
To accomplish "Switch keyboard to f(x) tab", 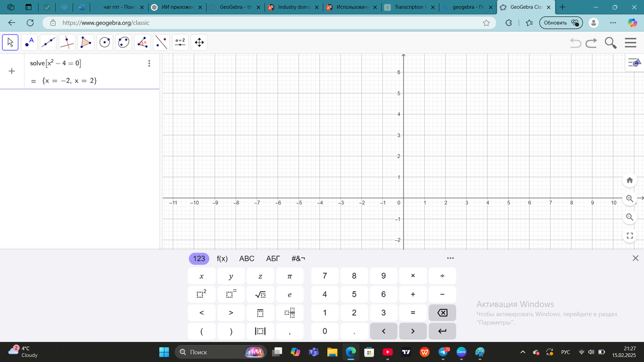I will pos(222,259).
